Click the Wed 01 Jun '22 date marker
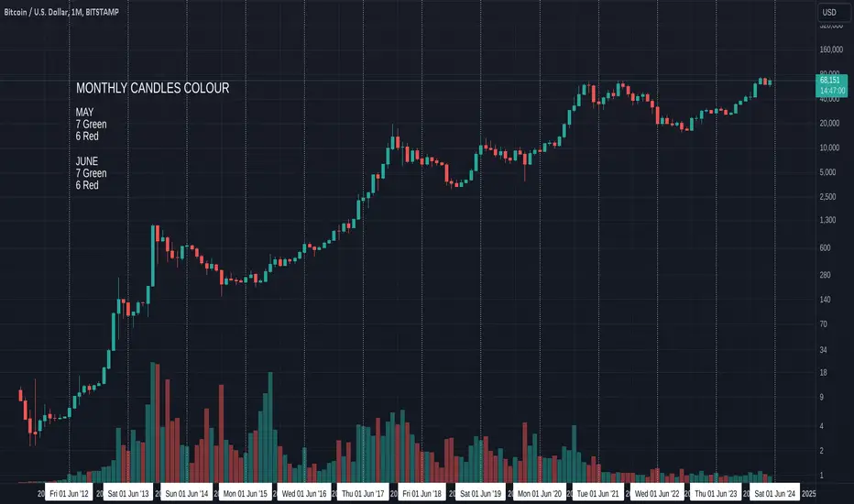 pos(657,494)
